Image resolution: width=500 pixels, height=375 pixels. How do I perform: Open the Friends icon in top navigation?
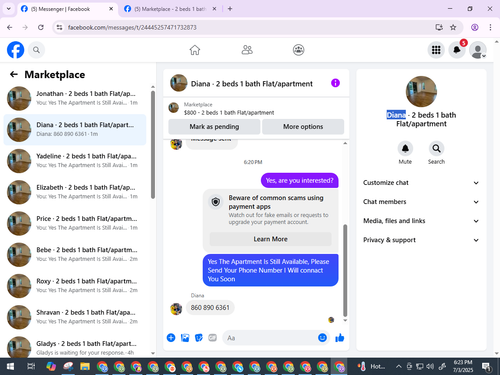point(247,50)
